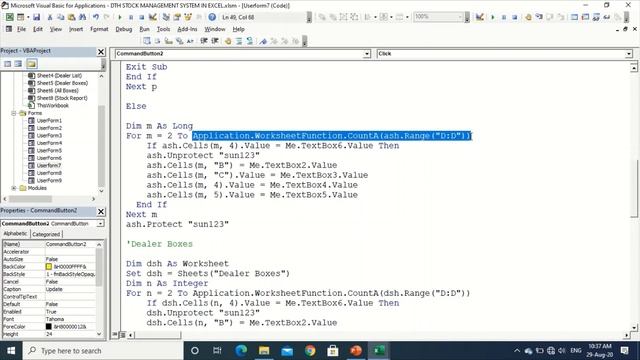Viewport: 640px width, 360px height.
Task: Click the Uncomment Block icon in the Edit toolbar
Action: [x=249, y=41]
